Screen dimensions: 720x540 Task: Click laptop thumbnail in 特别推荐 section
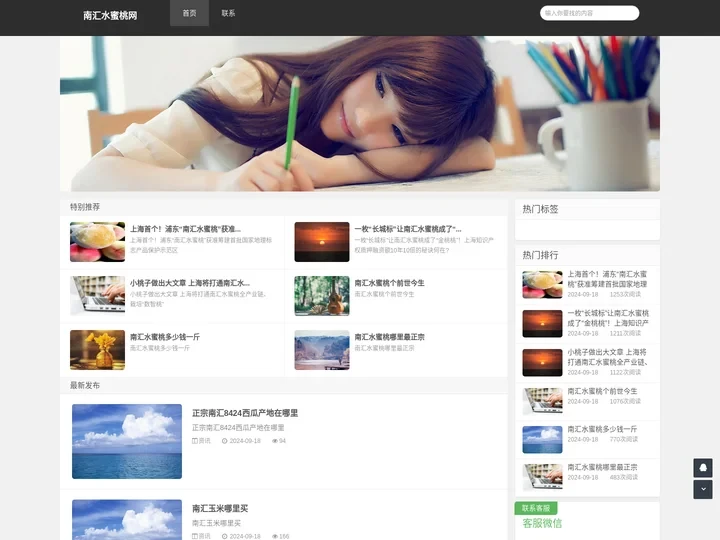coord(97,296)
